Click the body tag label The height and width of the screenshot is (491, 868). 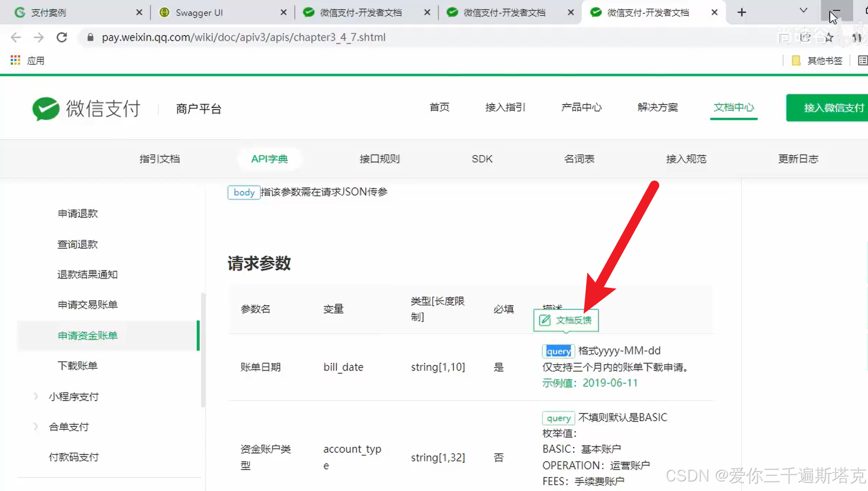(244, 192)
